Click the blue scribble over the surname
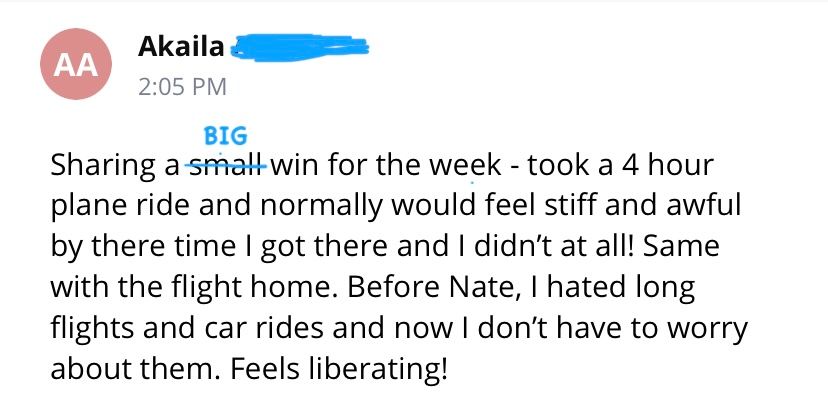Screen dimensions: 828x412 pyautogui.click(x=299, y=46)
